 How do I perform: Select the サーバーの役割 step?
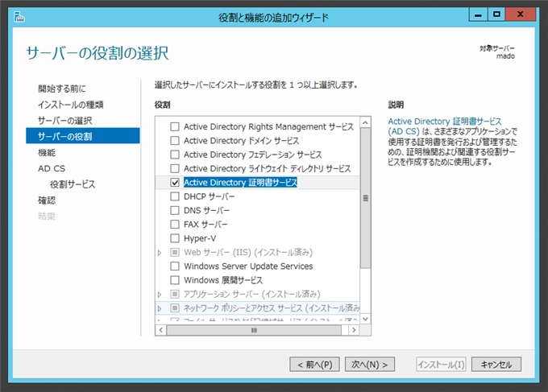click(x=83, y=136)
